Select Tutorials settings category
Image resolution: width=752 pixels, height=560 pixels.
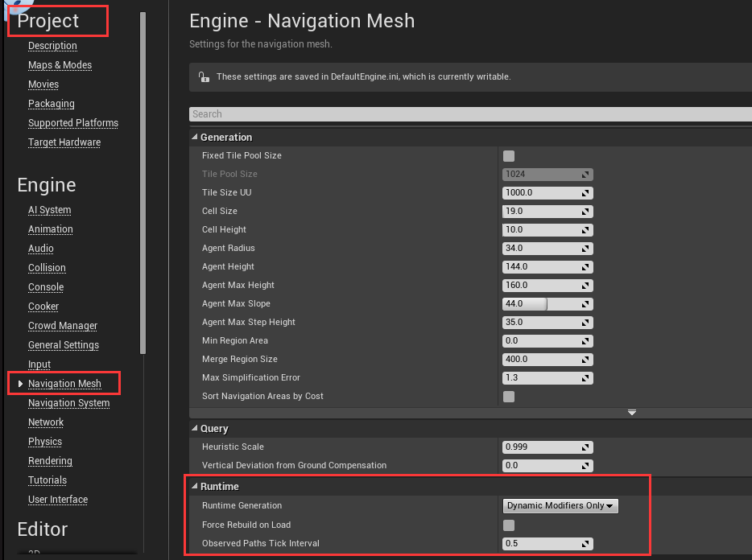click(x=48, y=480)
